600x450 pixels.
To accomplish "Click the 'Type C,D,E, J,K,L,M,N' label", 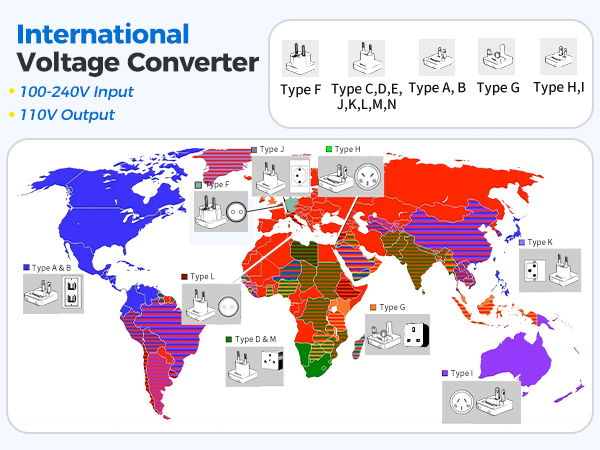I will point(367,96).
